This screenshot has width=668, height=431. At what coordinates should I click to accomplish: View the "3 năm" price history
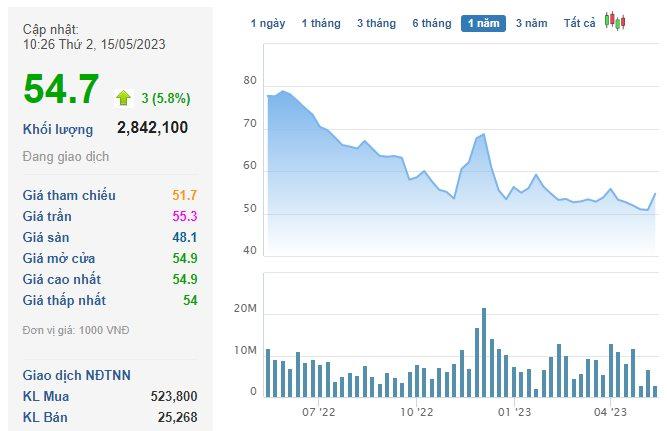pos(531,23)
